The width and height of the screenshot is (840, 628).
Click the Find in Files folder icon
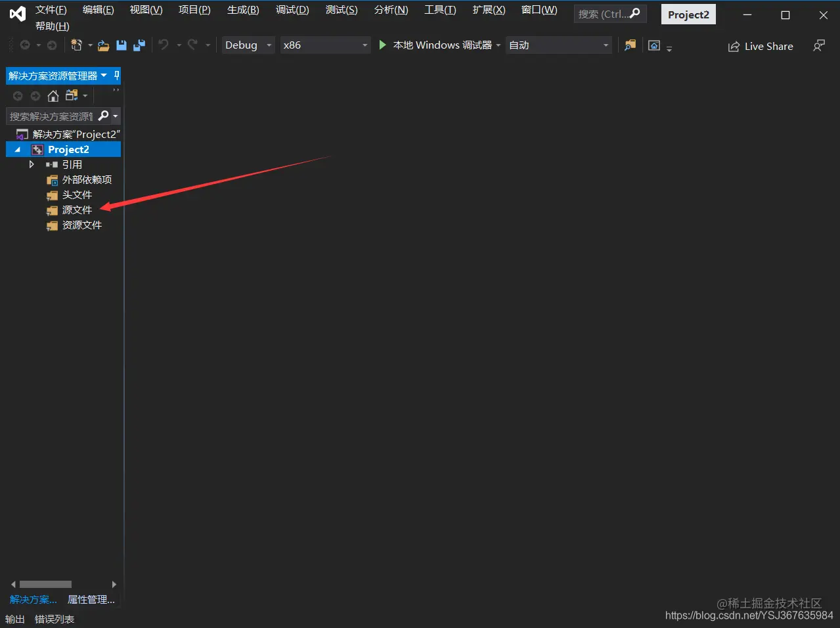[x=630, y=45]
